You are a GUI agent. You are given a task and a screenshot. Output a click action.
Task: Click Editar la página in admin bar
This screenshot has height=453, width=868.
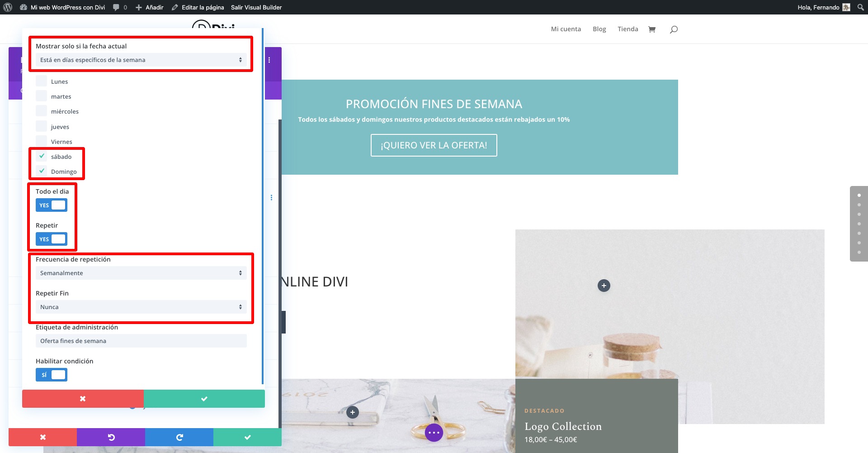point(202,7)
